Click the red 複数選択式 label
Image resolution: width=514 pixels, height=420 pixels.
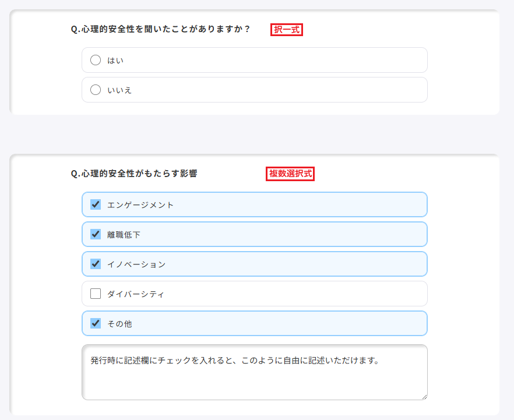point(290,174)
